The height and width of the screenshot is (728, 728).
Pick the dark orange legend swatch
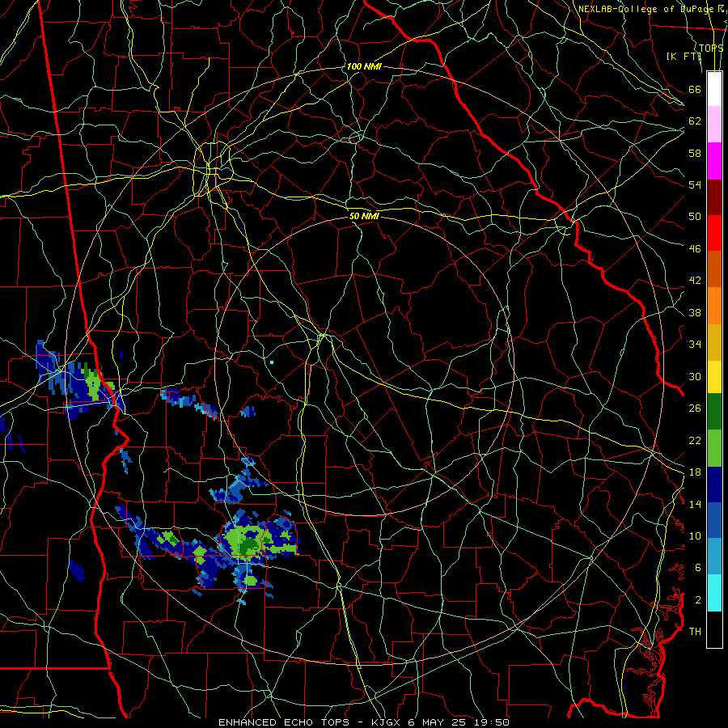click(714, 269)
